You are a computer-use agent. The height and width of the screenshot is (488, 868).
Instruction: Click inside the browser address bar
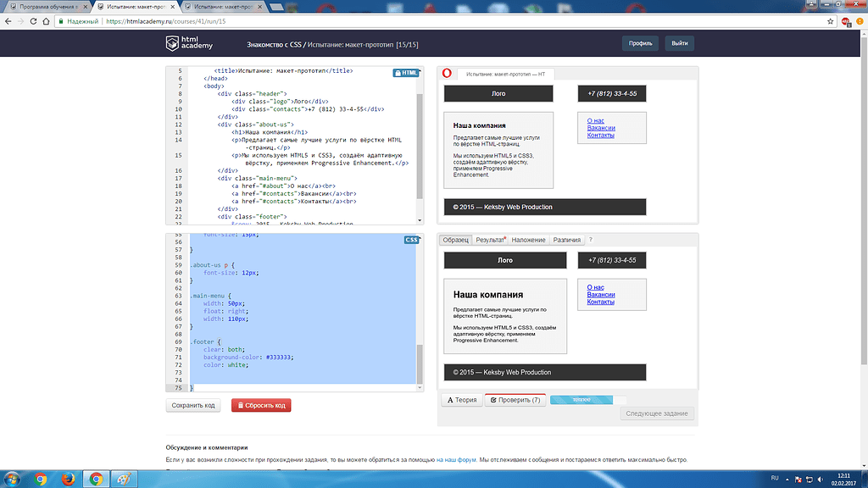(x=254, y=24)
